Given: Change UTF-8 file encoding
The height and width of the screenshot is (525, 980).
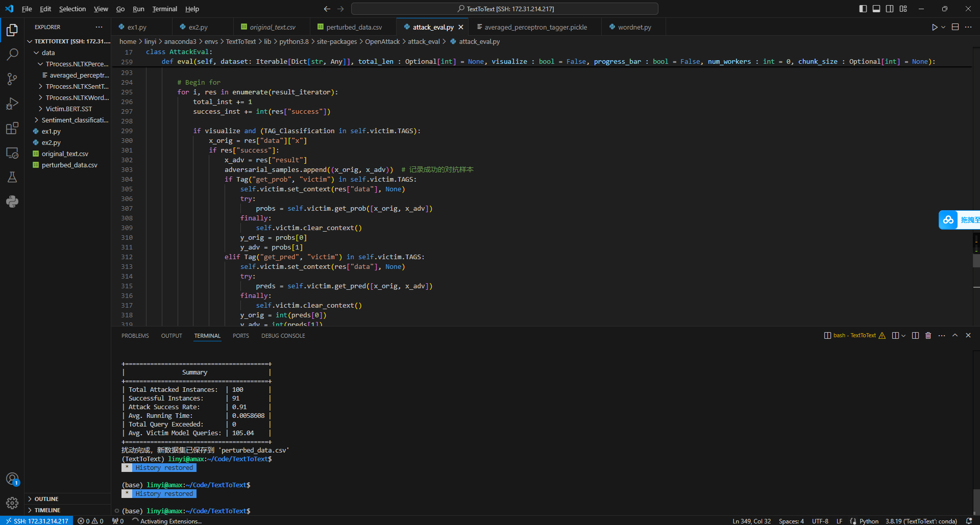Looking at the screenshot, I should click(x=820, y=521).
